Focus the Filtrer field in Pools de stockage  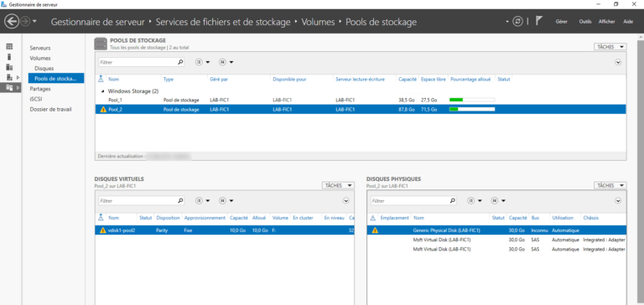click(138, 62)
